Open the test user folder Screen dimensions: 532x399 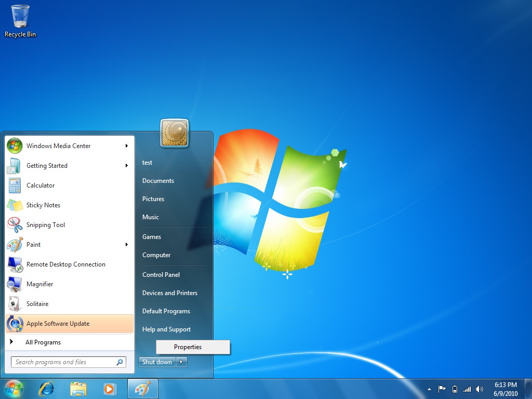(x=147, y=163)
